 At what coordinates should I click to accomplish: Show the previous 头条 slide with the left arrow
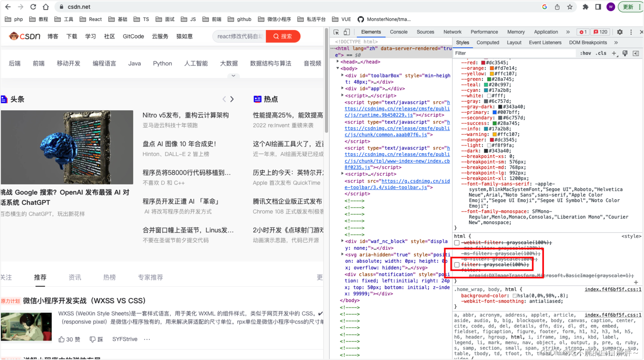click(224, 99)
